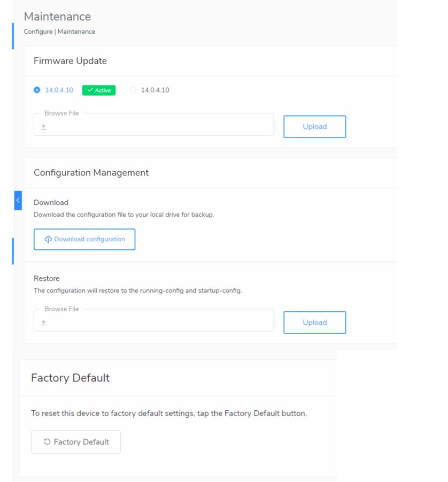Click upload arrow icon in Restore file field
Viewport: 448px width, 482px height.
(44, 323)
